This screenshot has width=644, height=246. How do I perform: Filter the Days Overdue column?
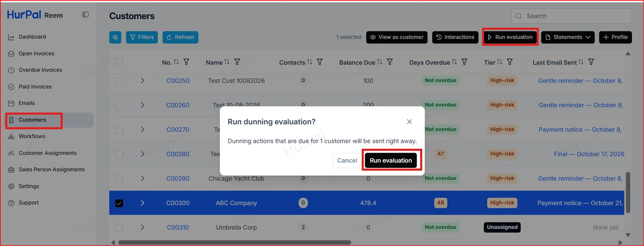tap(464, 62)
